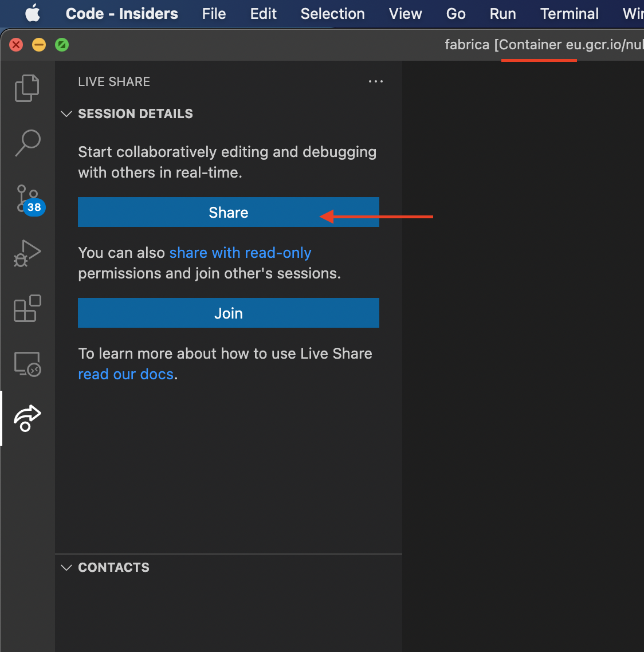Viewport: 644px width, 652px height.
Task: Click the LIVE SHARE panel title
Action: 114,81
